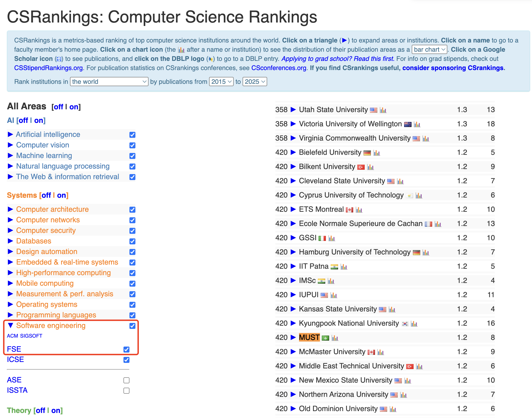This screenshot has height=418, width=532.
Task: Open McMaster University chart icon
Action: click(x=381, y=352)
